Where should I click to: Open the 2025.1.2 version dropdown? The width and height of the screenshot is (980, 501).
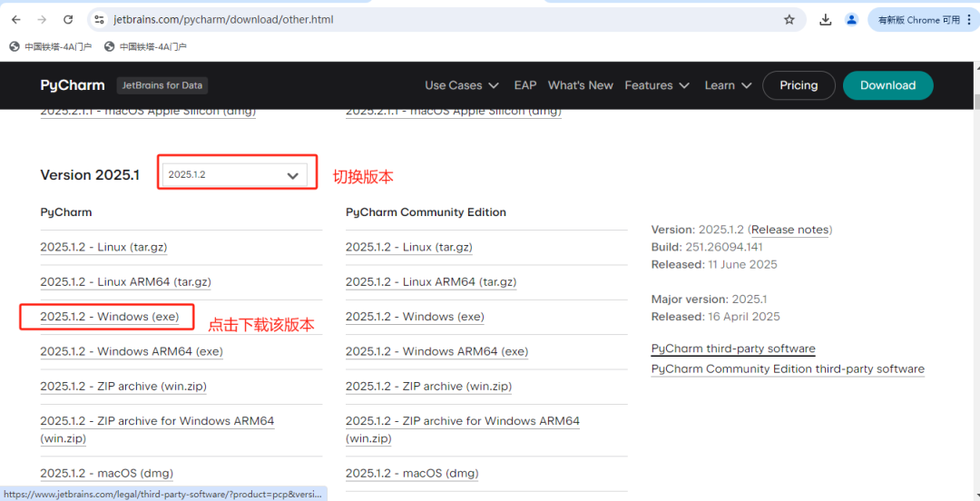pyautogui.click(x=235, y=175)
